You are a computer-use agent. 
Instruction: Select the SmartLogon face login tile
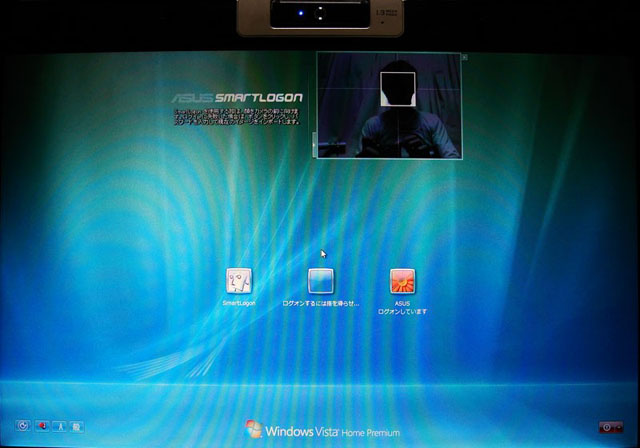coord(239,281)
